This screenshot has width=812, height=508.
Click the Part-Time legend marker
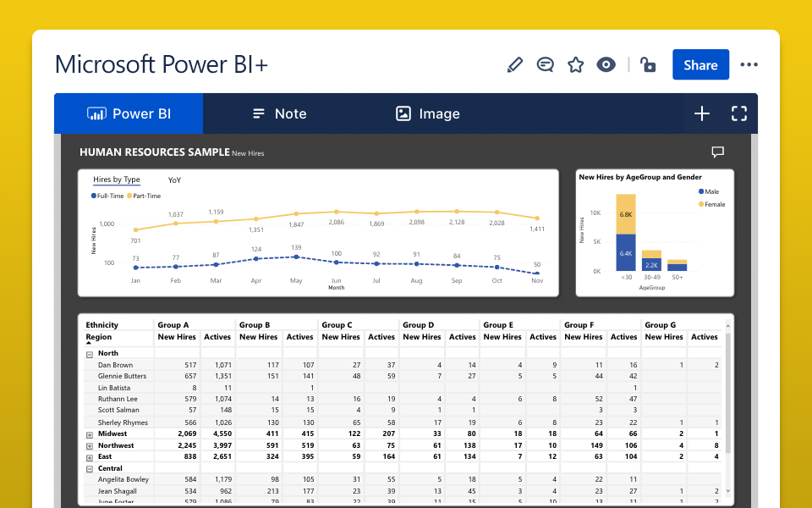click(129, 196)
